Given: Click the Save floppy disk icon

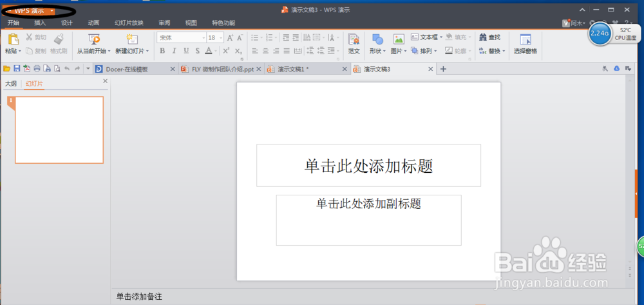Looking at the screenshot, I should click(17, 68).
